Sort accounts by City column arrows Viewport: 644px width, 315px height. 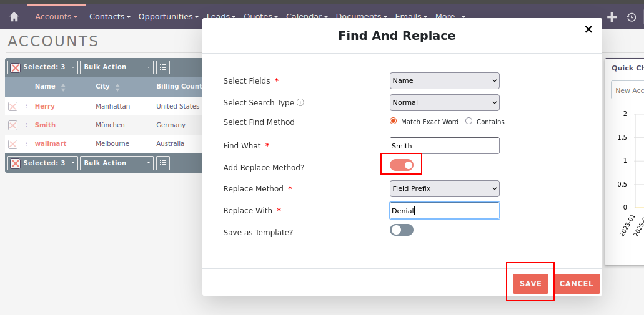coord(117,87)
